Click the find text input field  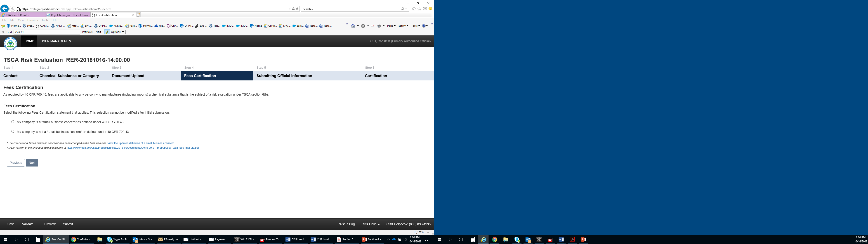click(47, 32)
